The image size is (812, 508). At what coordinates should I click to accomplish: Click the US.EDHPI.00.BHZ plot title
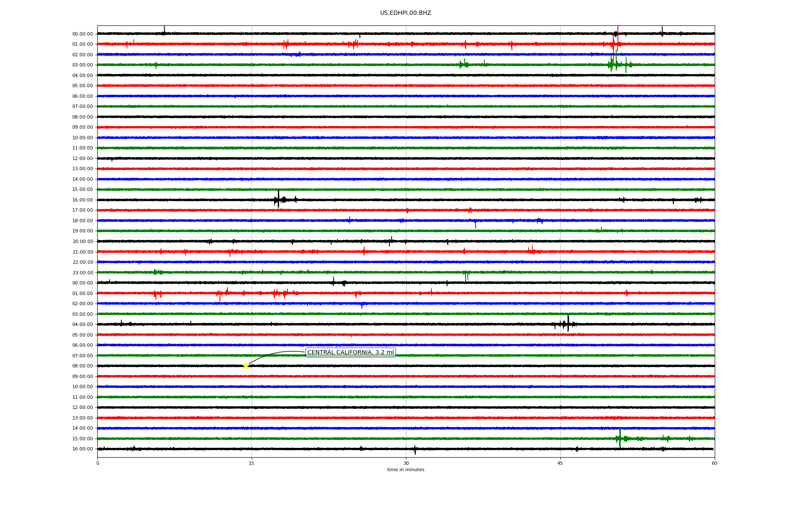[x=405, y=13]
